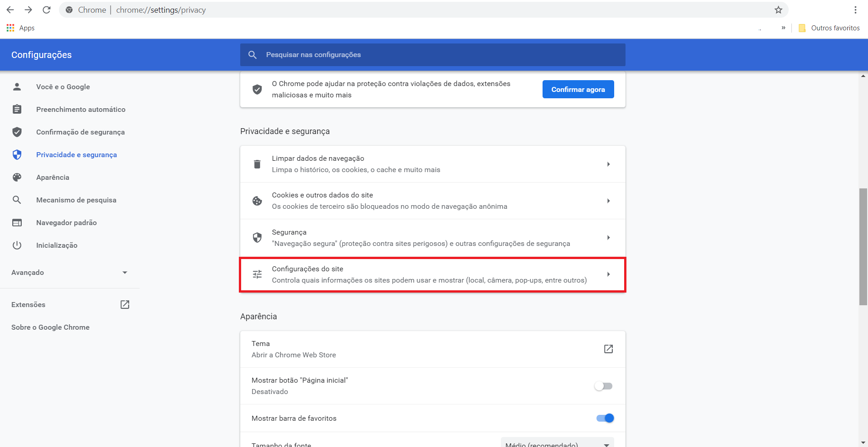The height and width of the screenshot is (447, 868).
Task: Open Sobre o Google Chrome link
Action: [50, 327]
